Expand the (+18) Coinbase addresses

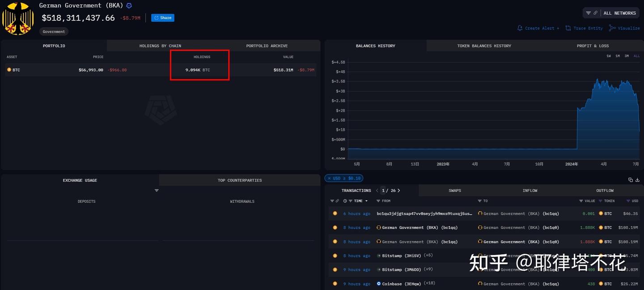point(429,283)
